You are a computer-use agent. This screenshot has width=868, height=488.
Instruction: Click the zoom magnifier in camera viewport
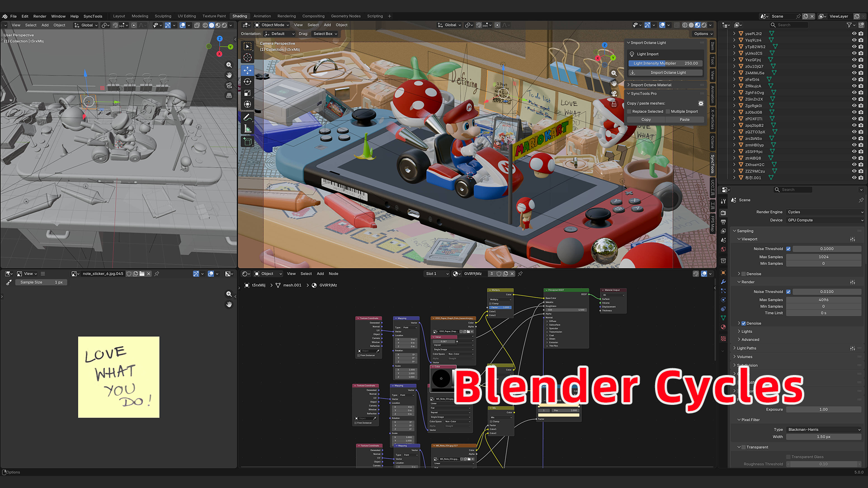[x=613, y=73]
